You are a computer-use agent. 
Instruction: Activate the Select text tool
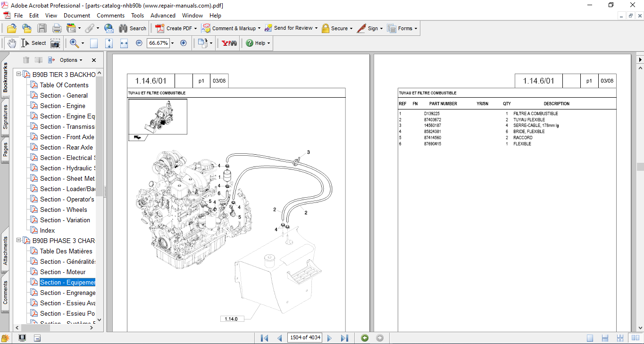pyautogui.click(x=33, y=43)
